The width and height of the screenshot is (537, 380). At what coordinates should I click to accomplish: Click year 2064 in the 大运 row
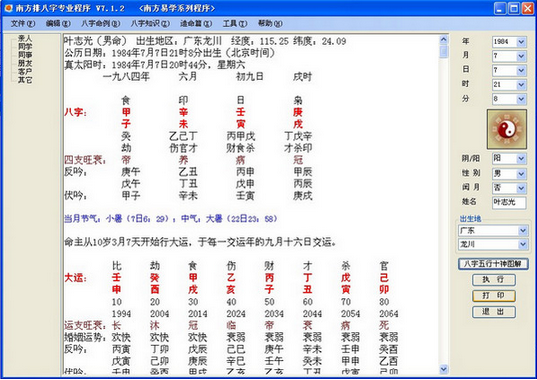pos(389,314)
